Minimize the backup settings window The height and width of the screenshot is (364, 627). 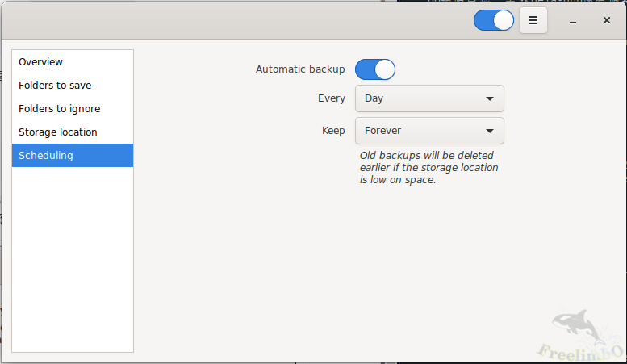572,20
